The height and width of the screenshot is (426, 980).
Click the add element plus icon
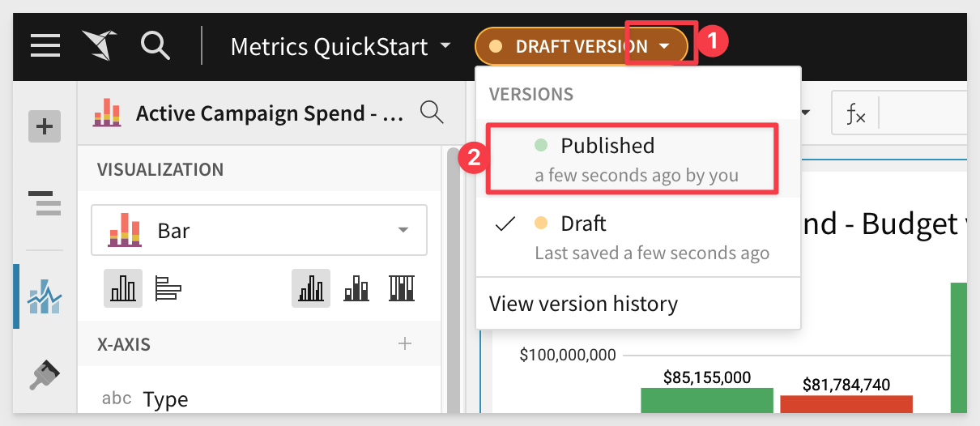(x=45, y=126)
